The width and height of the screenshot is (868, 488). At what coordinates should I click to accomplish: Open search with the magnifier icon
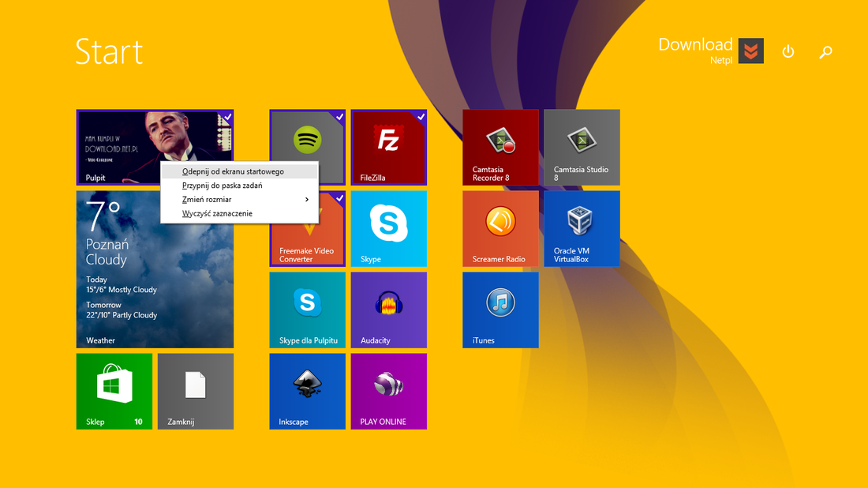tap(825, 52)
